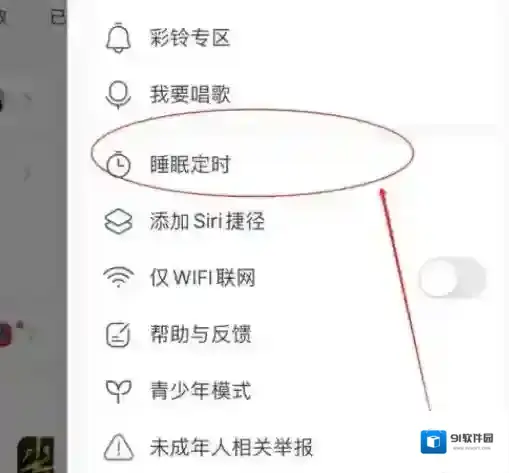
Task: Select the 添加 Siri 捷径 text
Action: 207,221
